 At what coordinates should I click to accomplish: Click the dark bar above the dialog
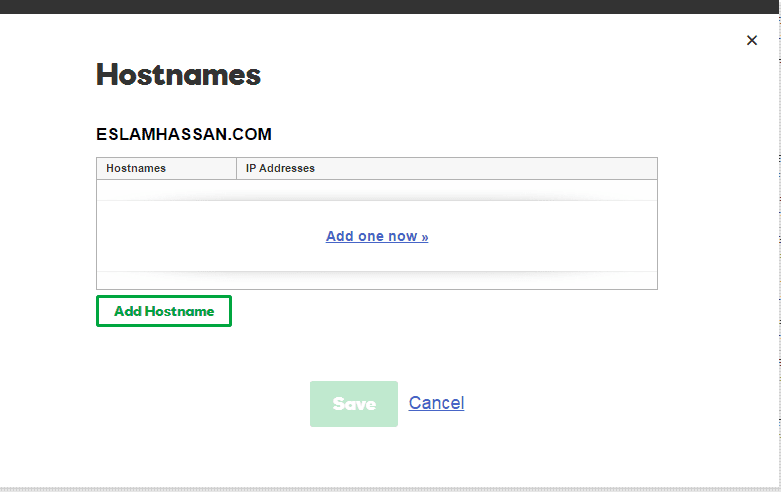[x=390, y=6]
